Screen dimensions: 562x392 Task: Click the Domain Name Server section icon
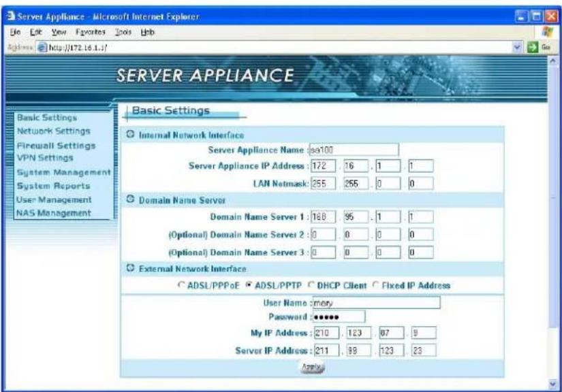[130, 199]
